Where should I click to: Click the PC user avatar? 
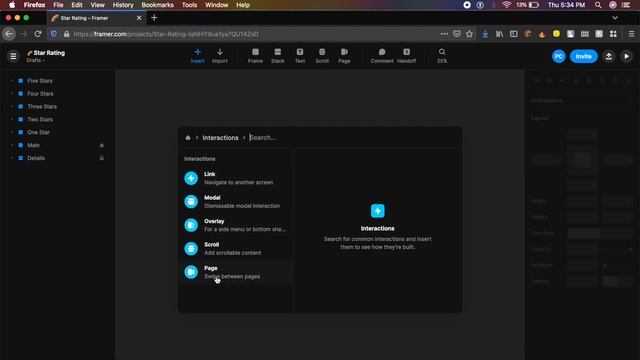559,56
